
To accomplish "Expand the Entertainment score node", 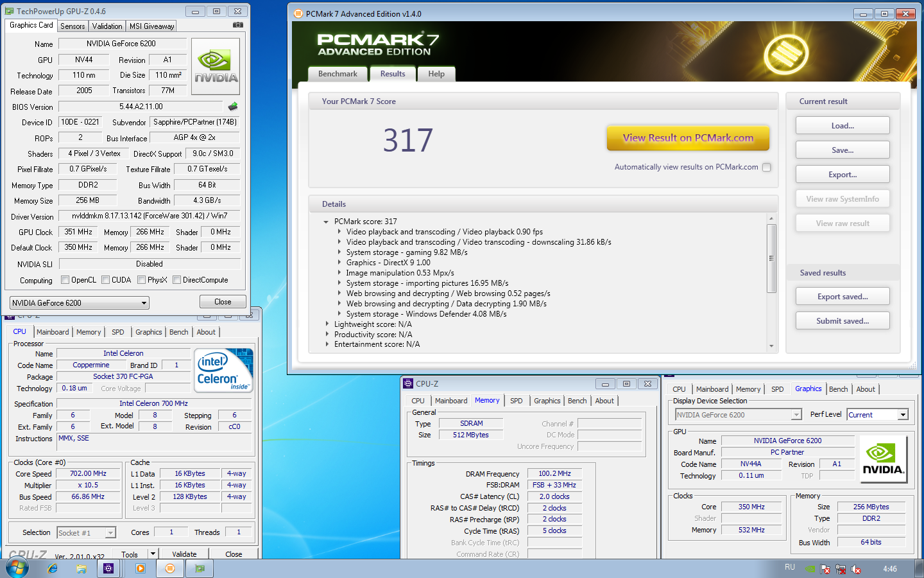I will (x=327, y=344).
